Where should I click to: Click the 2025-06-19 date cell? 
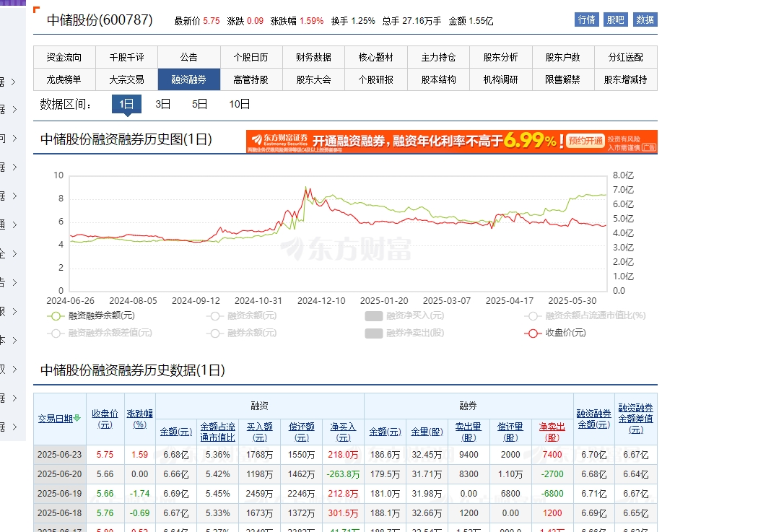point(59,494)
